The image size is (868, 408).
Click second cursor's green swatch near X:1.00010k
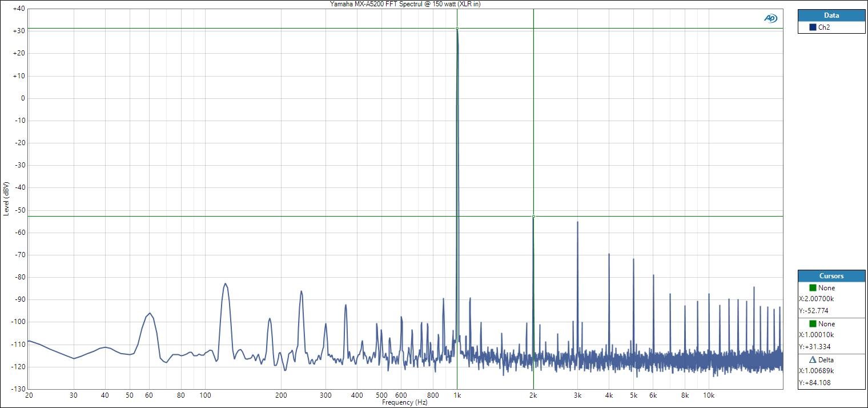(x=813, y=324)
